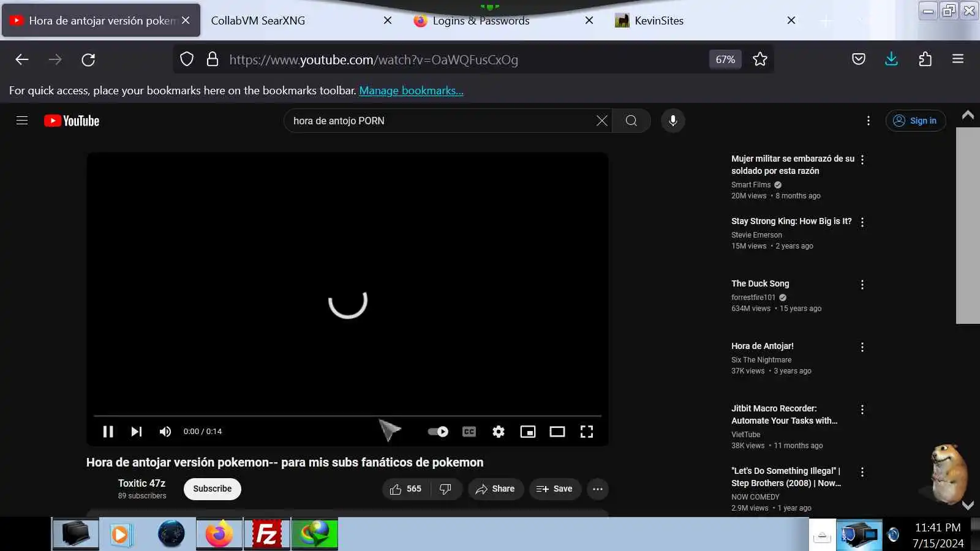This screenshot has width=980, height=551.
Task: Dislike this video
Action: (446, 489)
